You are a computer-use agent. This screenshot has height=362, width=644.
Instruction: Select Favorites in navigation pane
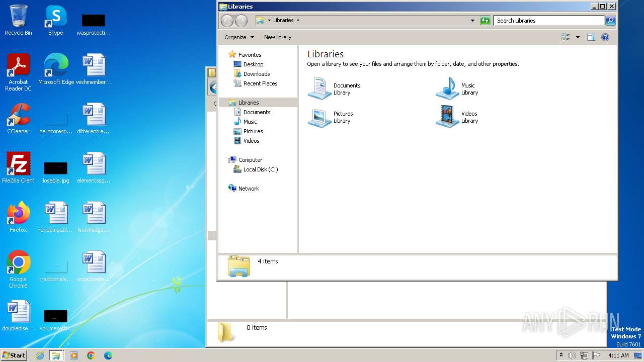250,55
